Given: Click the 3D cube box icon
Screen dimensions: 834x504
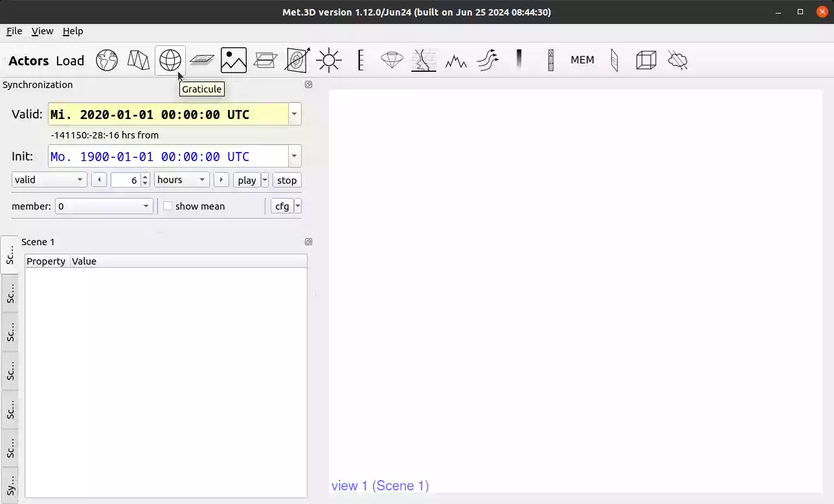Looking at the screenshot, I should pyautogui.click(x=646, y=61).
